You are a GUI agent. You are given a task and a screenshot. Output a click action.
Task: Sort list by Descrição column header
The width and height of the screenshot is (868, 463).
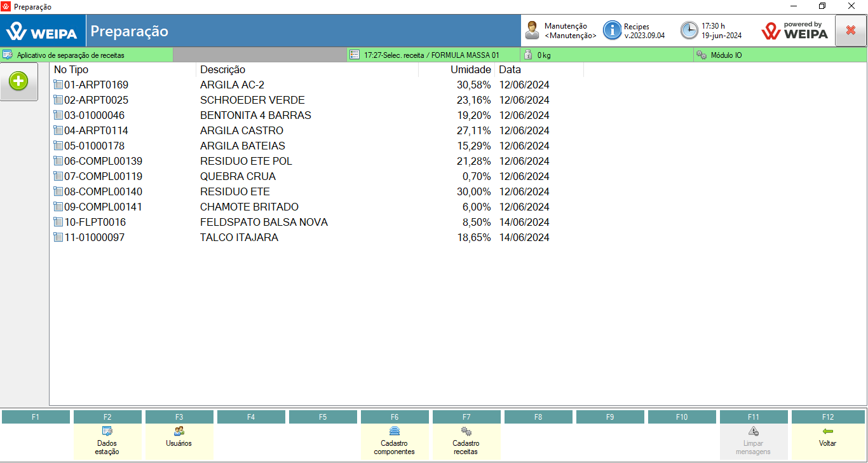(x=222, y=70)
